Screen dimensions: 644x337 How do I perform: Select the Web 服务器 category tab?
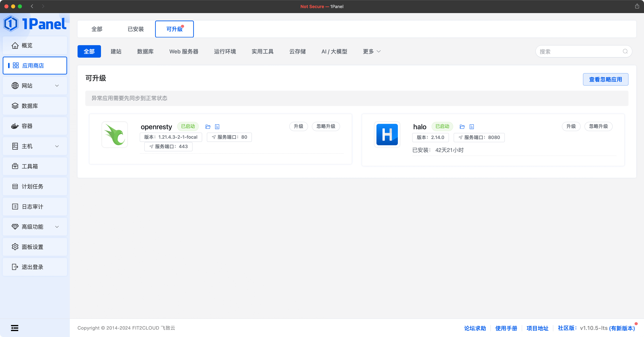tap(184, 51)
